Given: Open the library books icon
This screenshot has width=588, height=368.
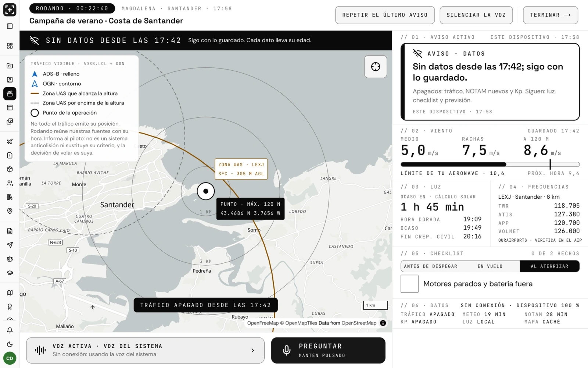Looking at the screenshot, I should pyautogui.click(x=10, y=197).
